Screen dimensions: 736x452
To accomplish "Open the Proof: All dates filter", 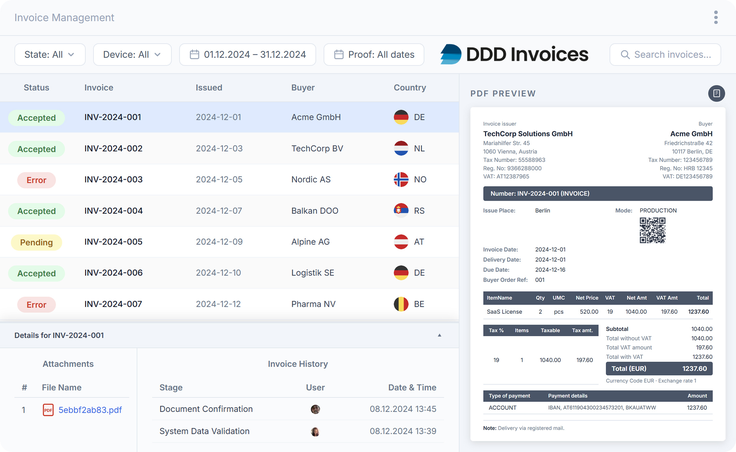I will [374, 54].
